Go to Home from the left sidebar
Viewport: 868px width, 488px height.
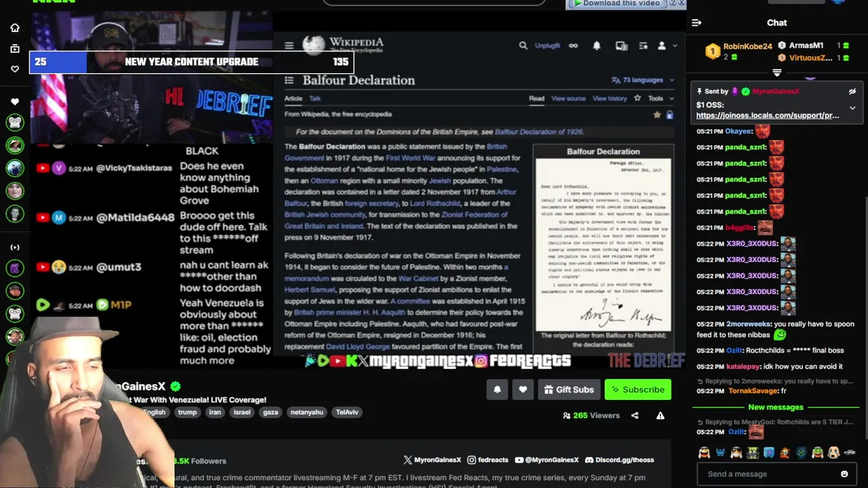tap(15, 28)
